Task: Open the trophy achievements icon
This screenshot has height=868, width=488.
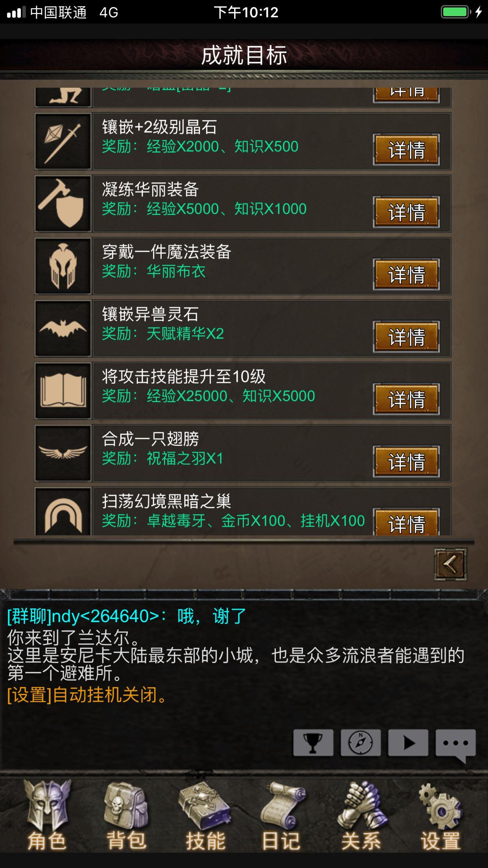Action: (x=313, y=743)
